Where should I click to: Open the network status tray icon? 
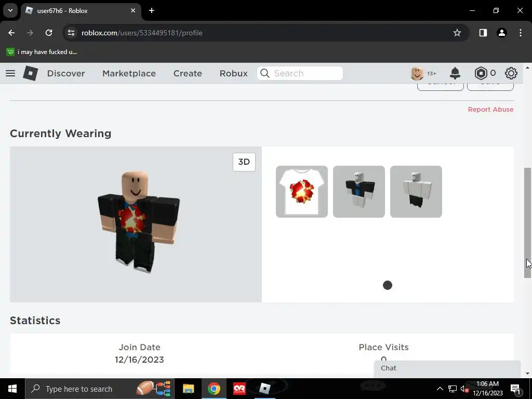point(453,389)
